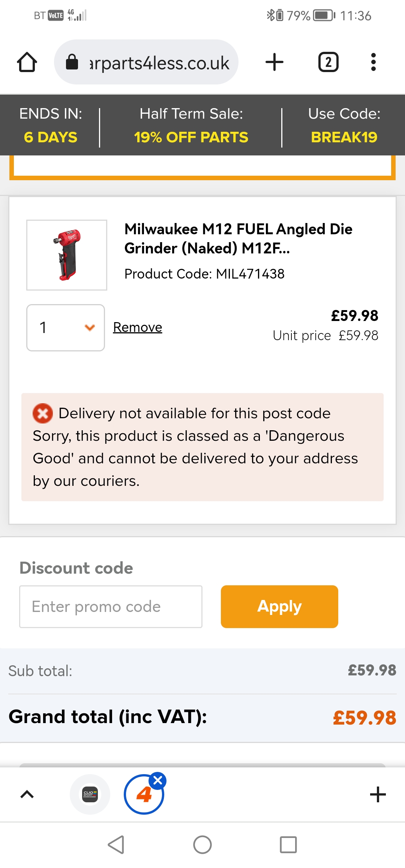
Task: Open the Milwaukee M12 FUEL product title
Action: coord(238,238)
